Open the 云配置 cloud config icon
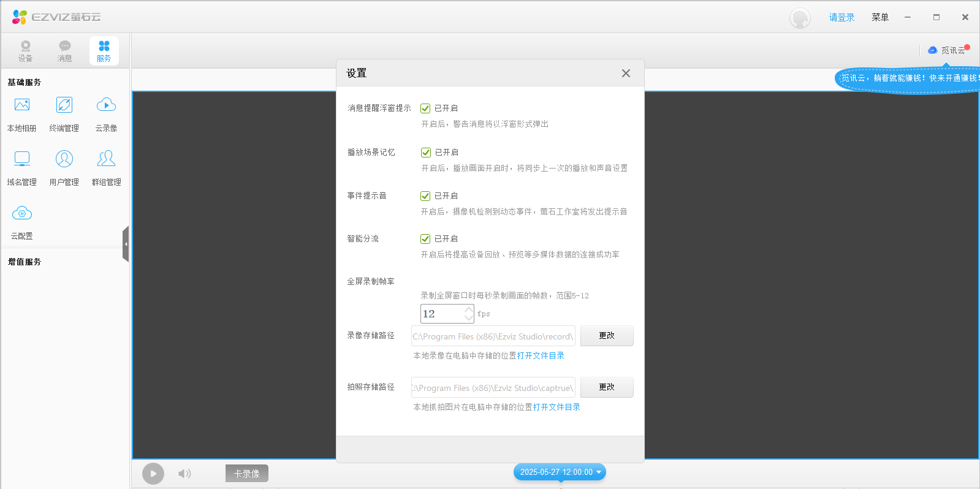The width and height of the screenshot is (980, 489). click(22, 214)
